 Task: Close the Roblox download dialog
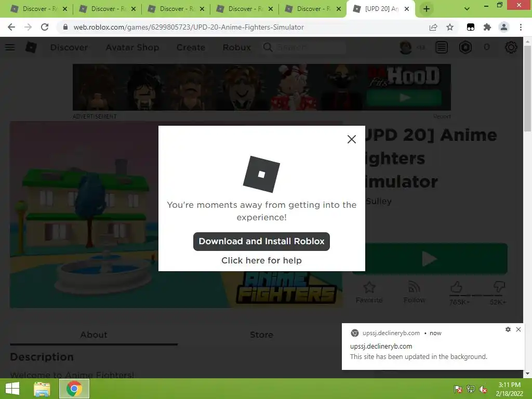[352, 139]
